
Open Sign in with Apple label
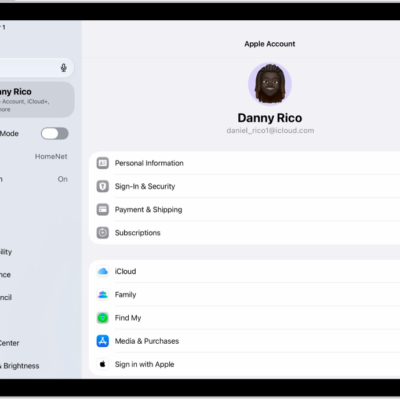point(144,364)
